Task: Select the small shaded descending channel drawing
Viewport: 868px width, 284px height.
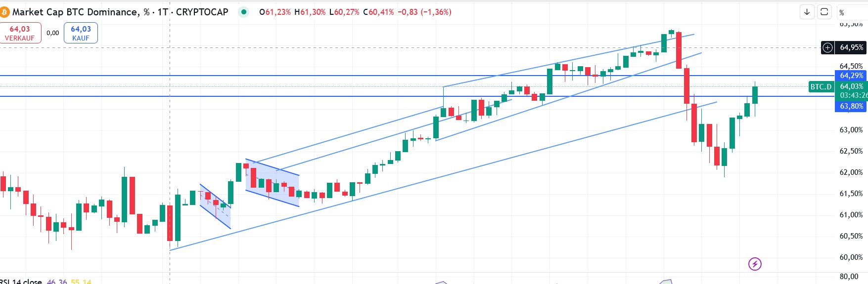Action: pyautogui.click(x=216, y=207)
